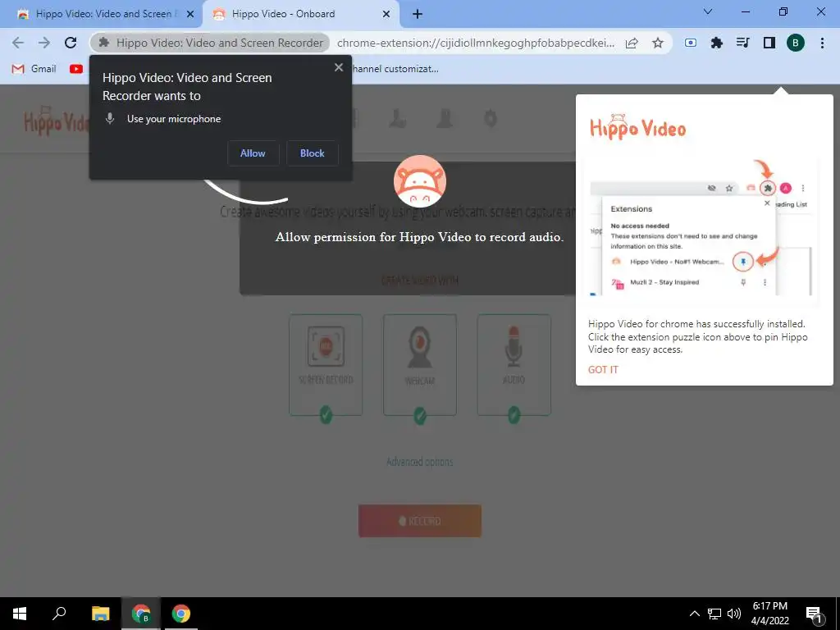Click the hippo mascot avatar icon
This screenshot has width=840, height=630.
coord(420,181)
